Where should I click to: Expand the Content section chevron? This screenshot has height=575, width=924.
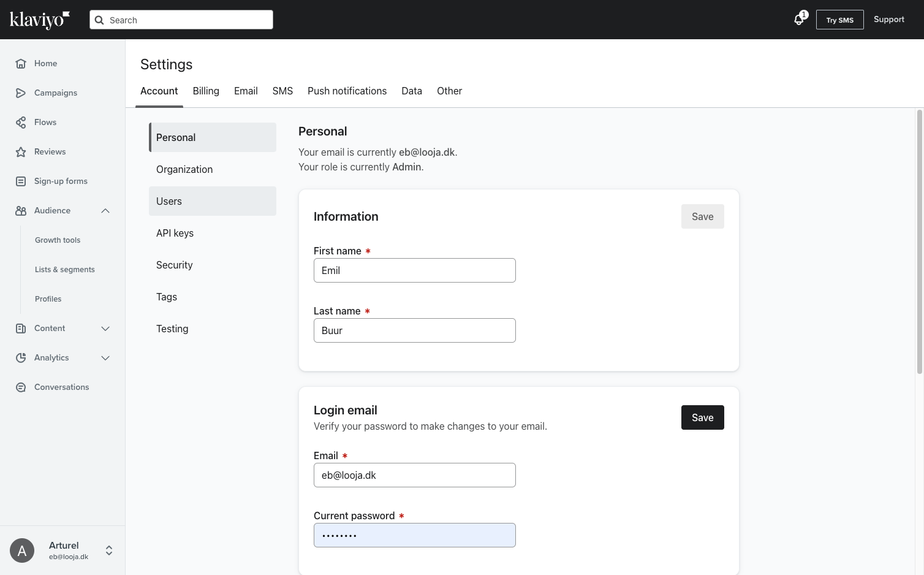(x=105, y=329)
